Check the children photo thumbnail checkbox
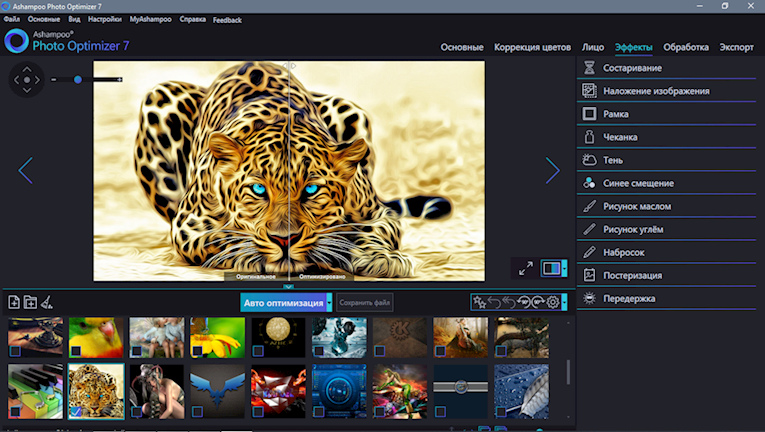This screenshot has width=765, height=432. pos(137,350)
